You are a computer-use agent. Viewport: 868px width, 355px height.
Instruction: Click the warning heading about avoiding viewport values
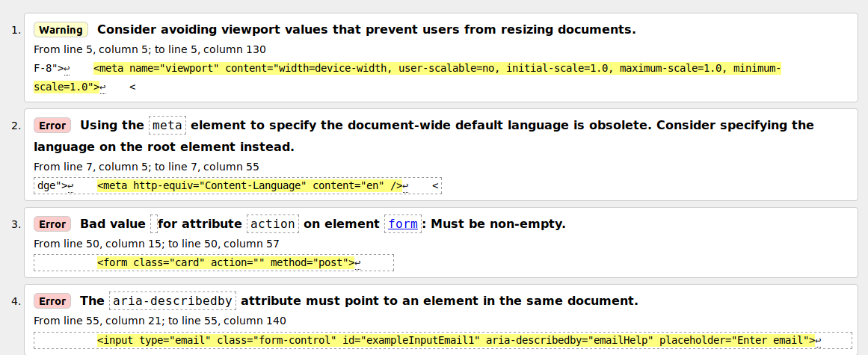coord(366,30)
